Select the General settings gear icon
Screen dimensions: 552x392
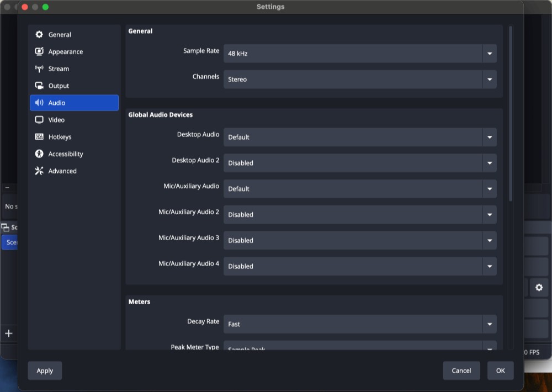tap(39, 34)
